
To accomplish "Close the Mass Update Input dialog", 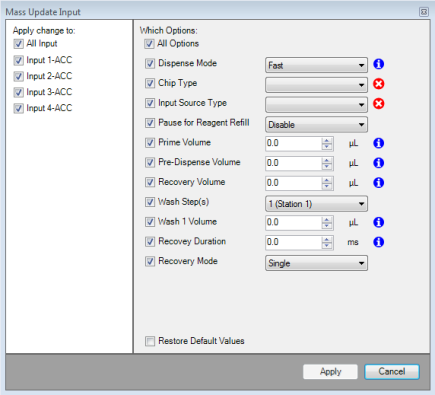I will (424, 12).
